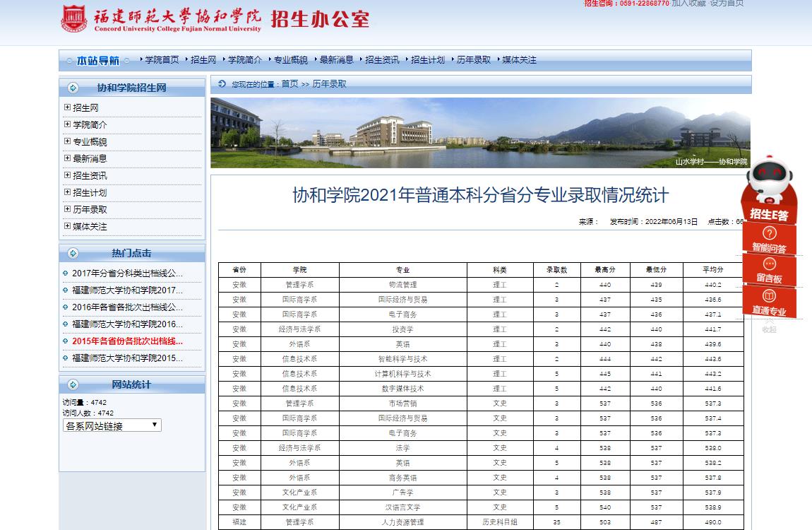Open hot link 福建师范大学协和学院2016...
The width and height of the screenshot is (812, 530).
pos(127,324)
